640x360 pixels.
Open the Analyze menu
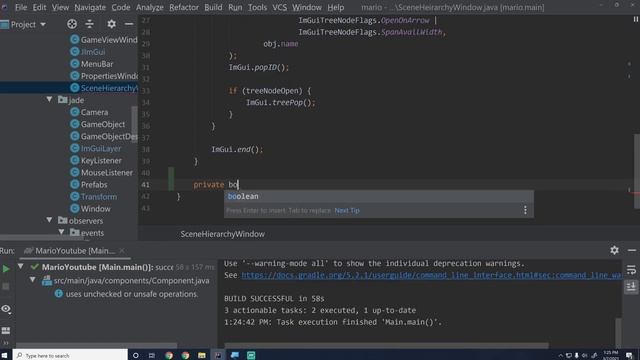coord(149,7)
